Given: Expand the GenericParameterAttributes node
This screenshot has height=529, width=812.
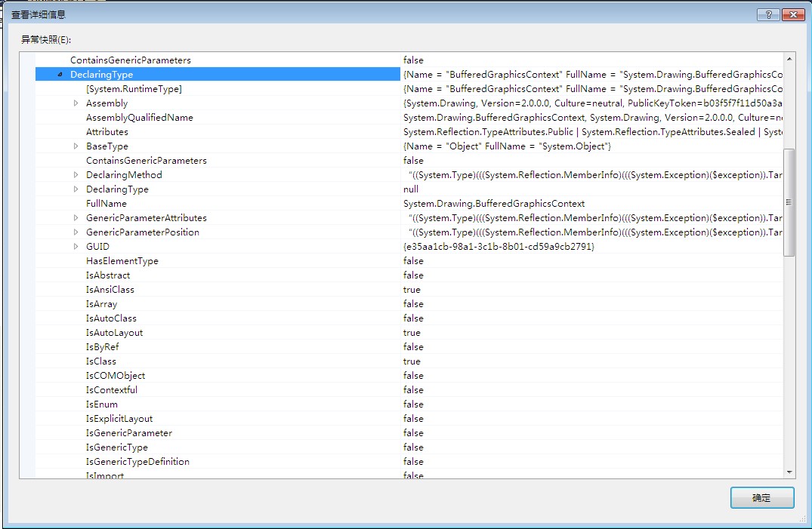Looking at the screenshot, I should coord(76,218).
